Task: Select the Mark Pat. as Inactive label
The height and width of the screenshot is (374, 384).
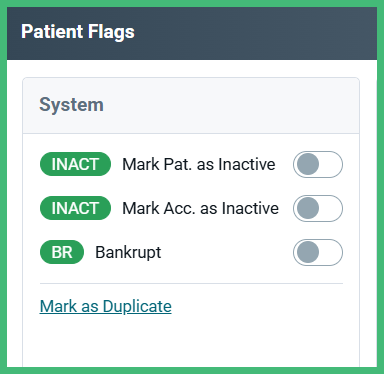Action: pos(199,164)
